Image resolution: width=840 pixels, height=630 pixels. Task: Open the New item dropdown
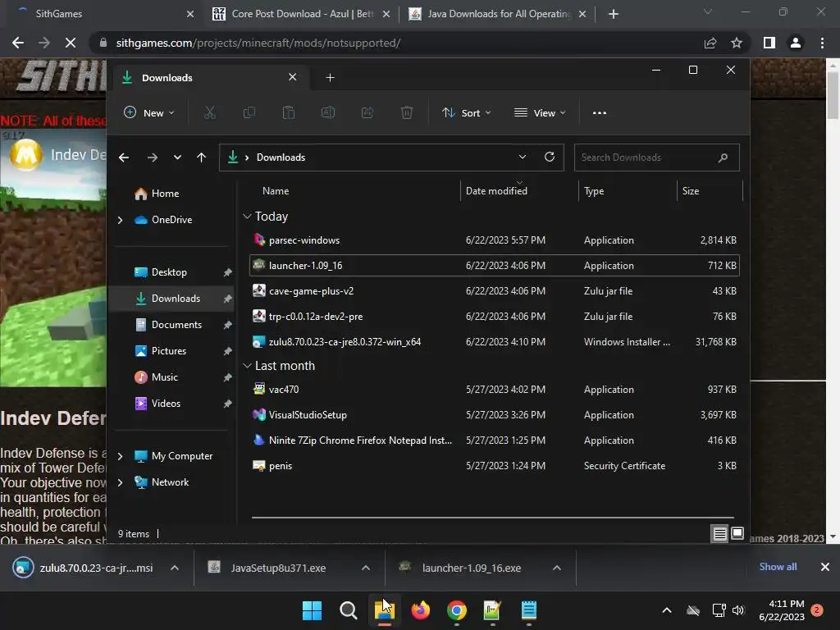coord(149,113)
